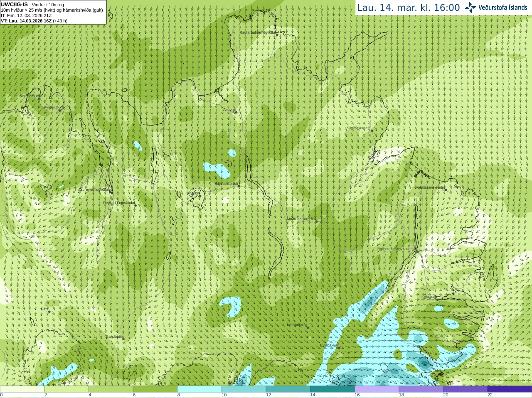Click the Vatnsskarð eystra label
Screen dimensions: 532x398
430,187
